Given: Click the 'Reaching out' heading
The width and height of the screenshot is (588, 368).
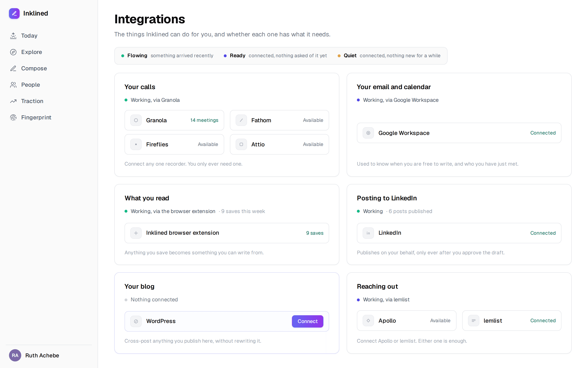Looking at the screenshot, I should [x=377, y=286].
